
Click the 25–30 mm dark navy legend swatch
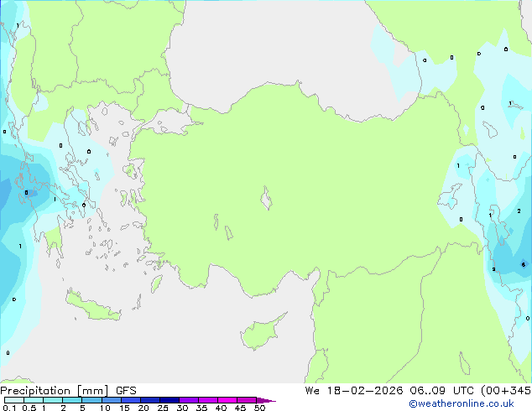pos(169,400)
